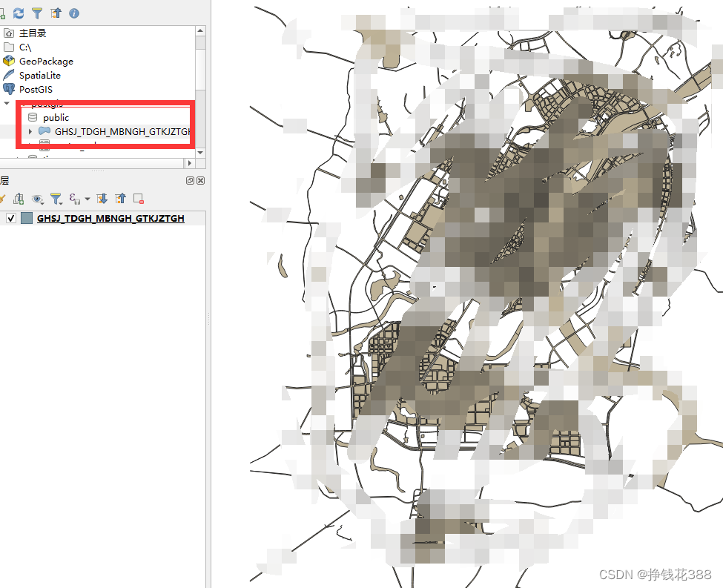Open the Browser panel filter icon

coord(36,13)
